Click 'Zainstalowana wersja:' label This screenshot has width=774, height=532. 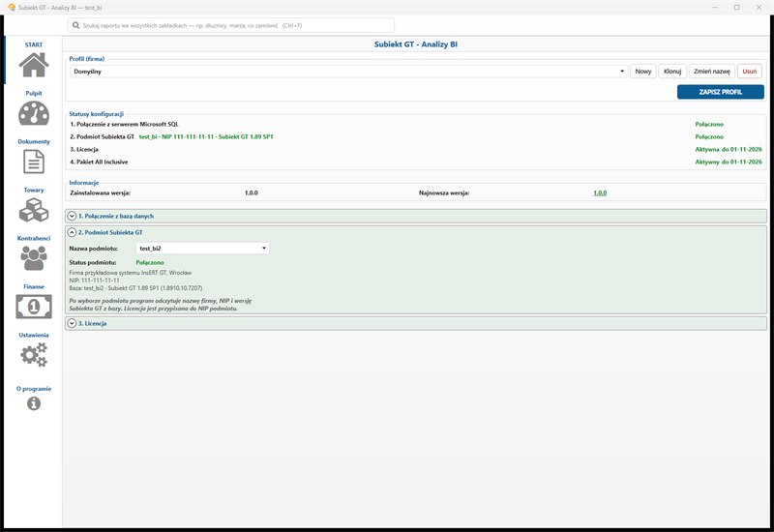click(101, 192)
